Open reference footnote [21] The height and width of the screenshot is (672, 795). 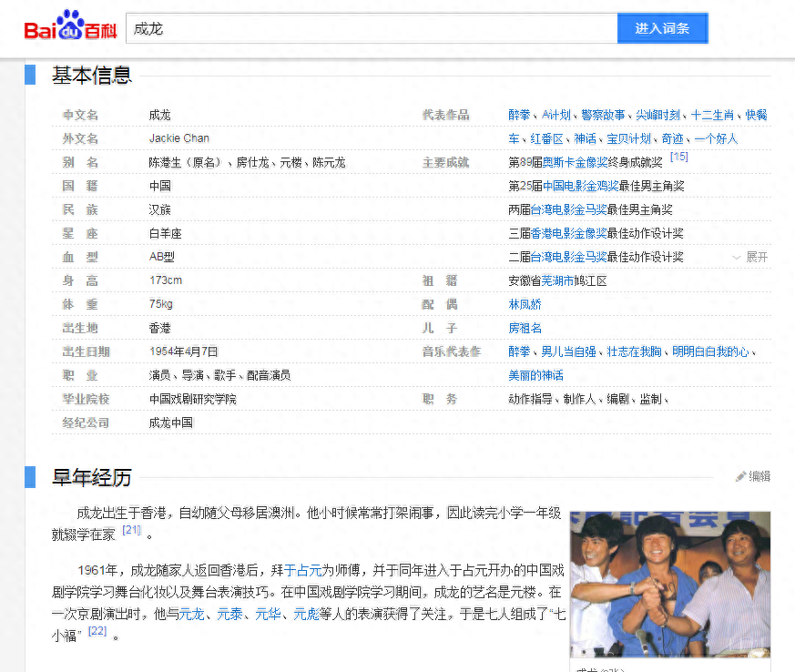(131, 530)
